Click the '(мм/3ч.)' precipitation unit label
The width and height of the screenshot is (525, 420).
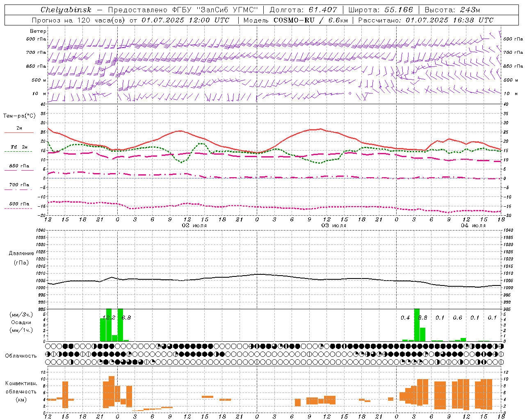click(x=21, y=315)
